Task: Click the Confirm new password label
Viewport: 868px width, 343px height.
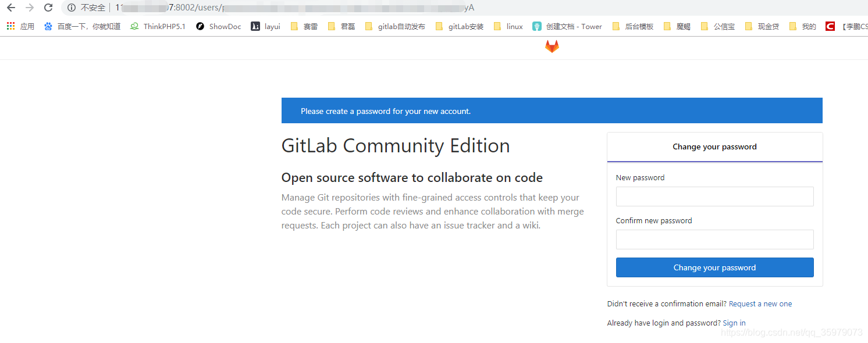Action: tap(654, 221)
